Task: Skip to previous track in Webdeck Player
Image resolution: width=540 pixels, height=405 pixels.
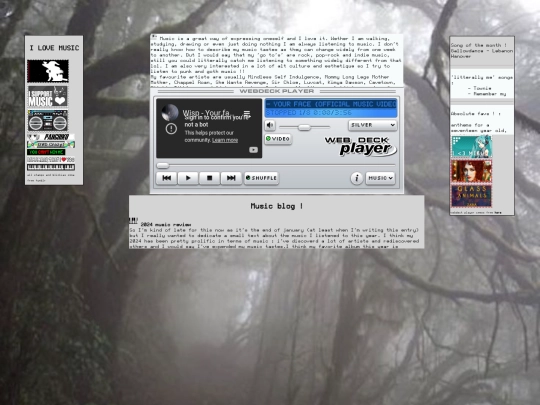Action: [167, 178]
